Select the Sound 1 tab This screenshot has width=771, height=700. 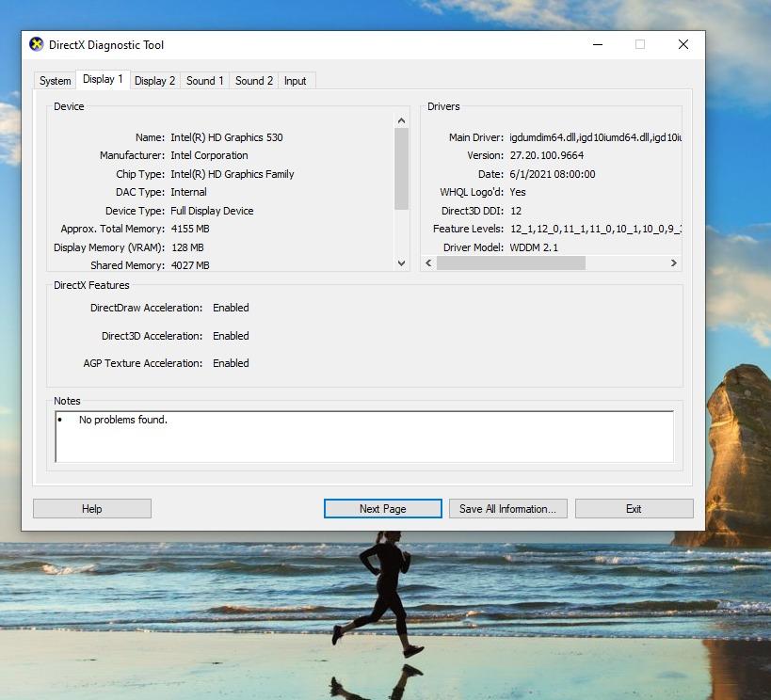coord(204,81)
